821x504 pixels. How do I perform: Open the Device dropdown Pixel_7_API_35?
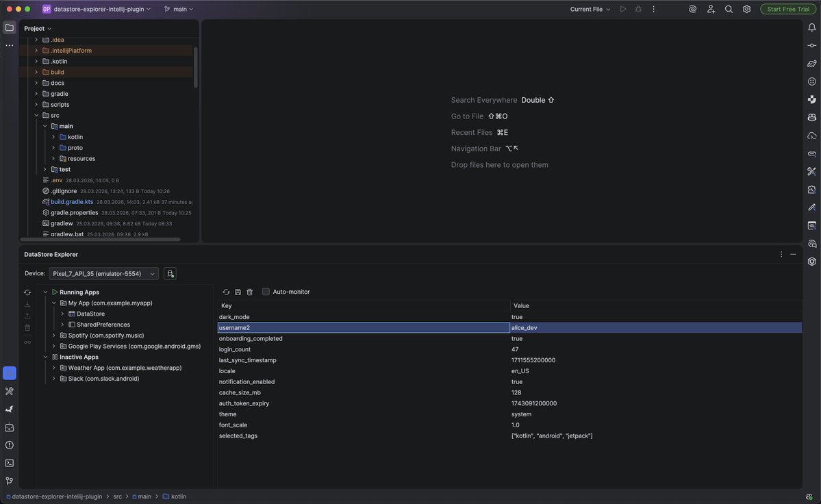click(103, 274)
